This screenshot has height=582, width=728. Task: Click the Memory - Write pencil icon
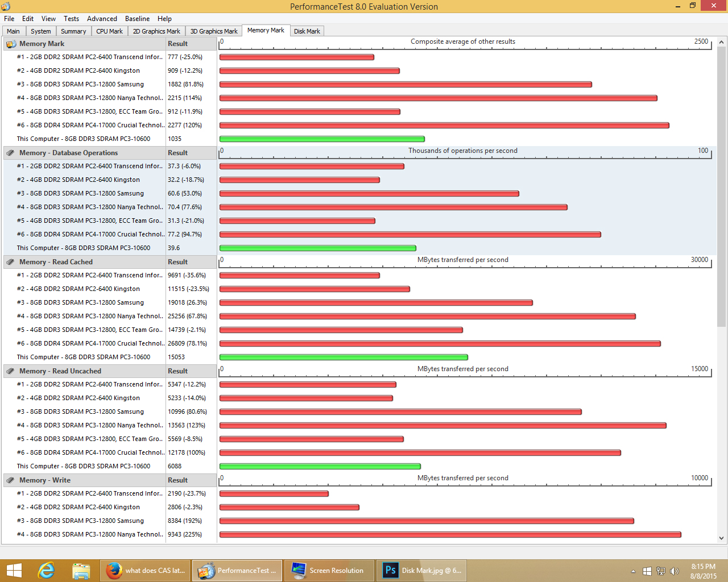(x=11, y=480)
